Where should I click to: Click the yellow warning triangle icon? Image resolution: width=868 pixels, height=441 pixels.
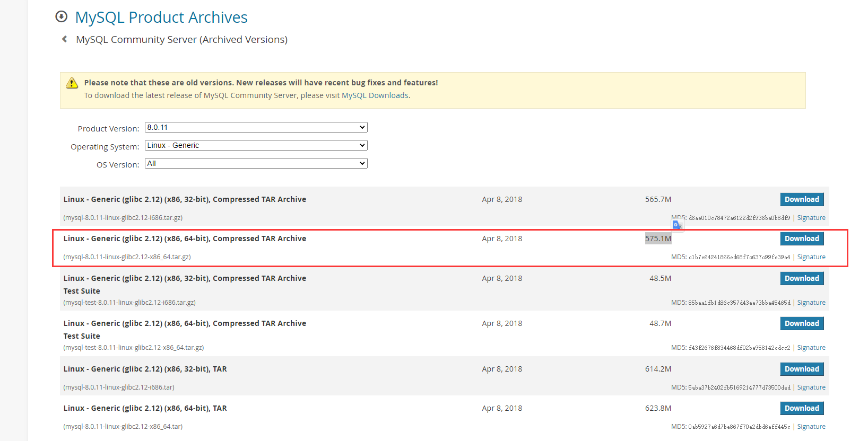[72, 83]
